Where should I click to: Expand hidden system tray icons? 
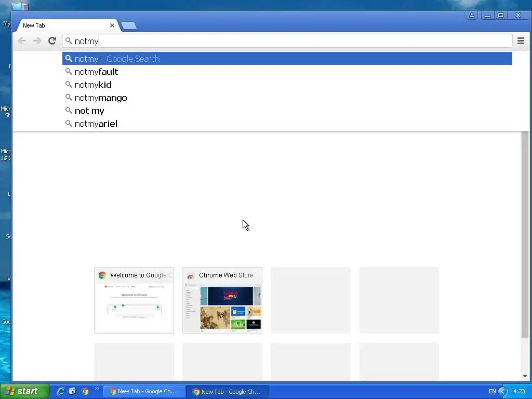pos(503,392)
